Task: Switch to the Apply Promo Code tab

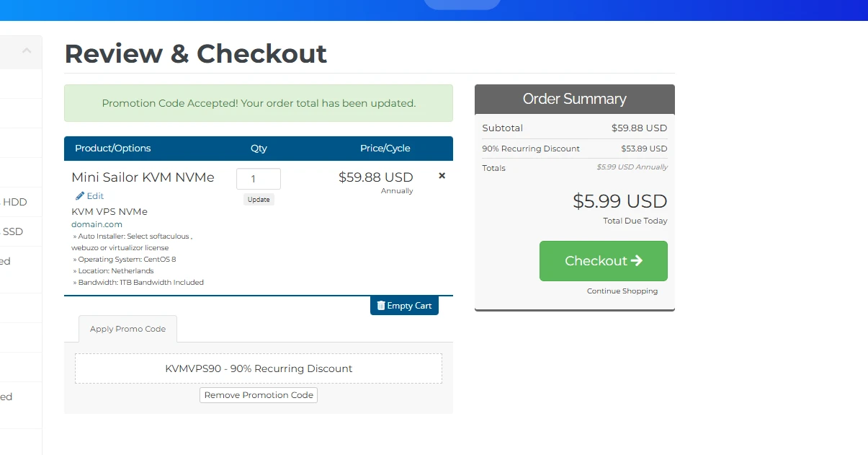Action: [127, 329]
